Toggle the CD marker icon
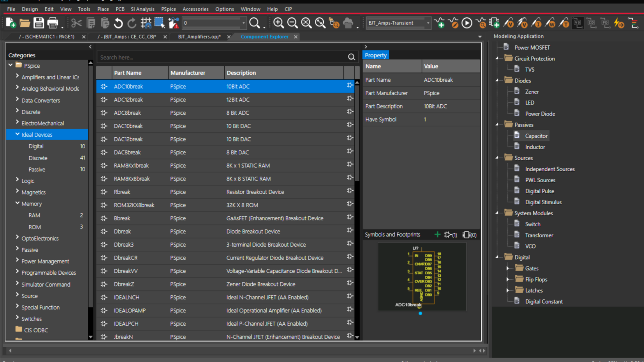Image resolution: width=644 pixels, height=362 pixels. pos(591,23)
